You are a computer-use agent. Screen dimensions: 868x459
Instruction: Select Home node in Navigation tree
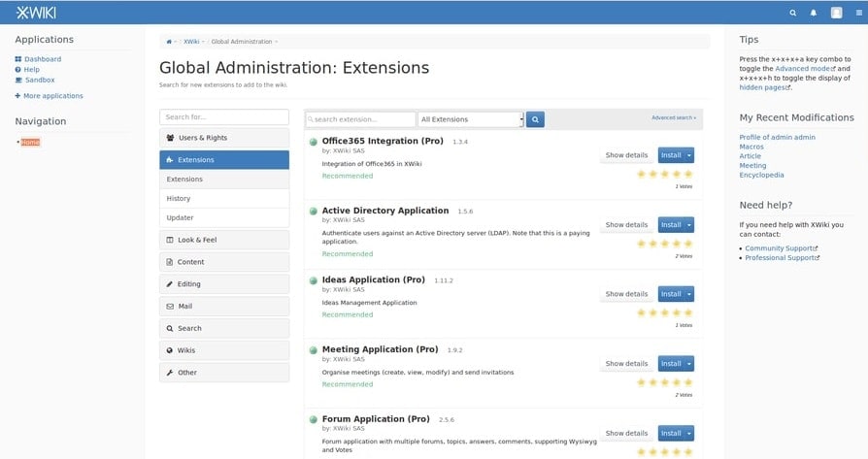pos(30,142)
